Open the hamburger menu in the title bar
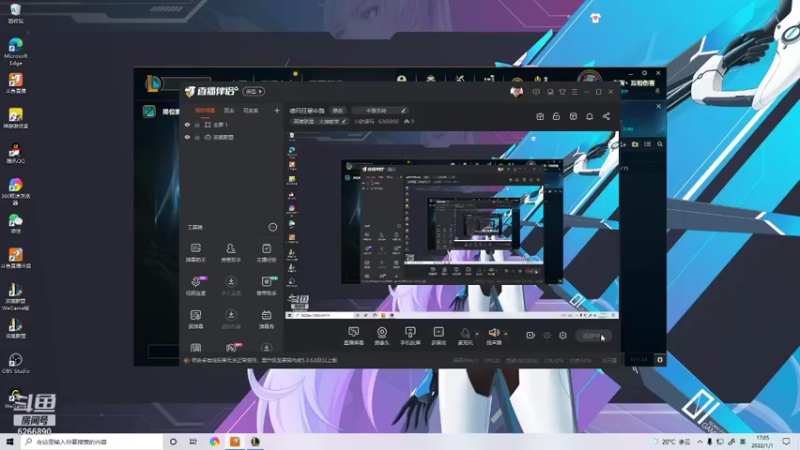This screenshot has height=450, width=800. click(x=574, y=92)
